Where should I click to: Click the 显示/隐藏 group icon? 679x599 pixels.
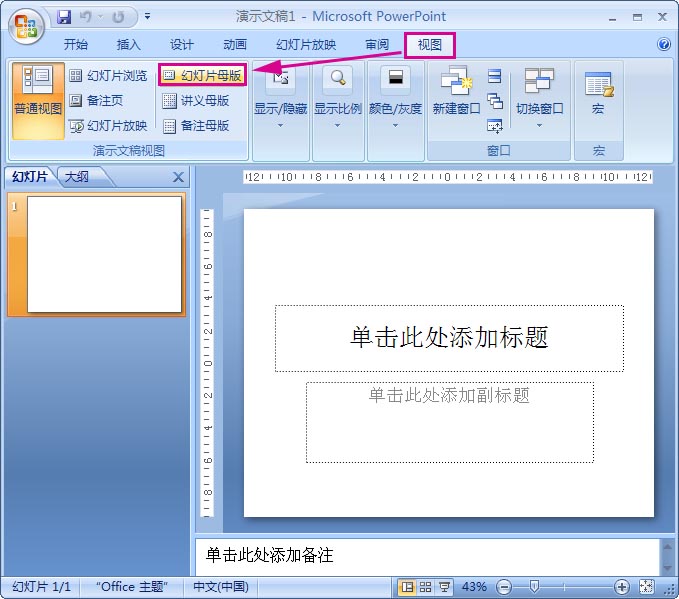coord(281,79)
